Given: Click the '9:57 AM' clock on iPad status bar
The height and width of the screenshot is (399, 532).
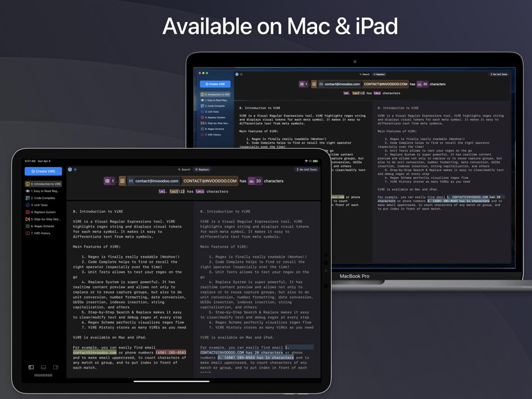Looking at the screenshot, I should pyautogui.click(x=30, y=161).
